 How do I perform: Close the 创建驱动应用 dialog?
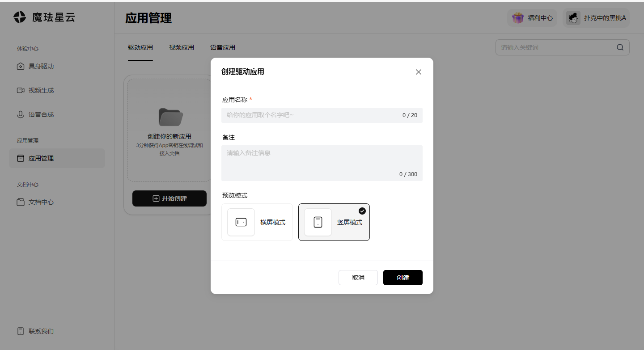click(419, 72)
